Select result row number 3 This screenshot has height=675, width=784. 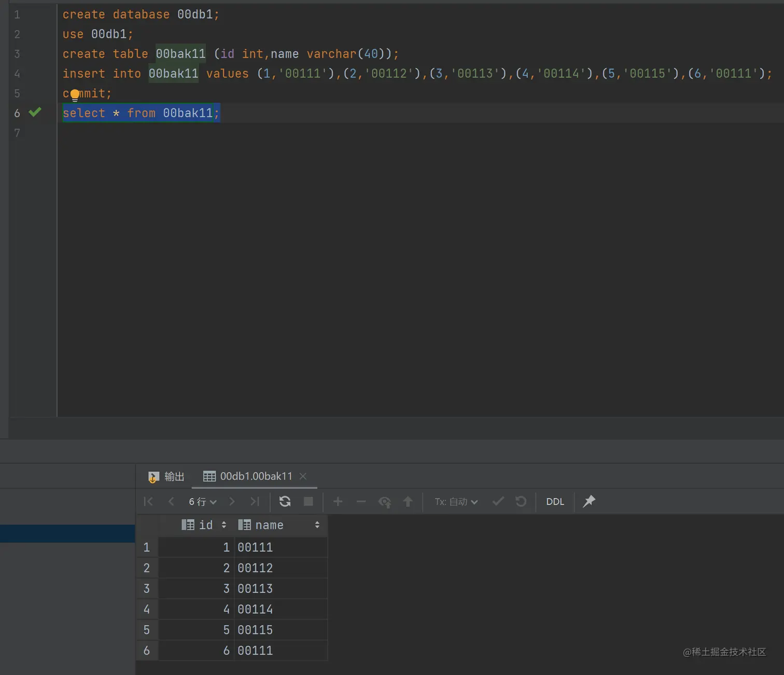click(x=147, y=588)
